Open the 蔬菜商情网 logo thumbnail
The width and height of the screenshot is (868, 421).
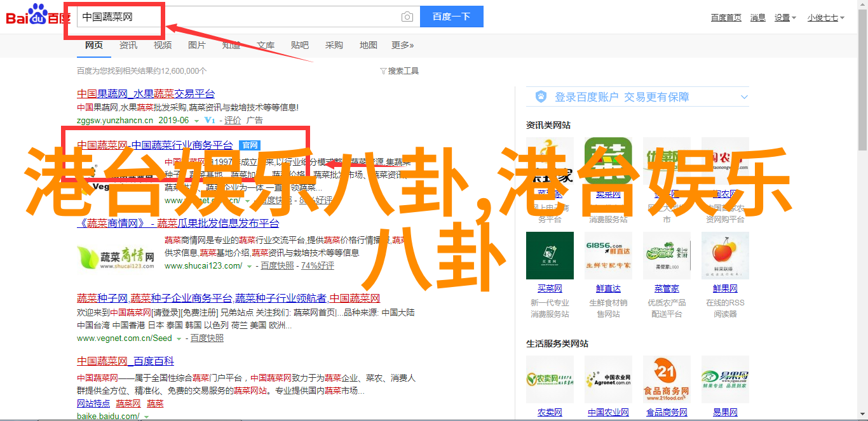(116, 257)
